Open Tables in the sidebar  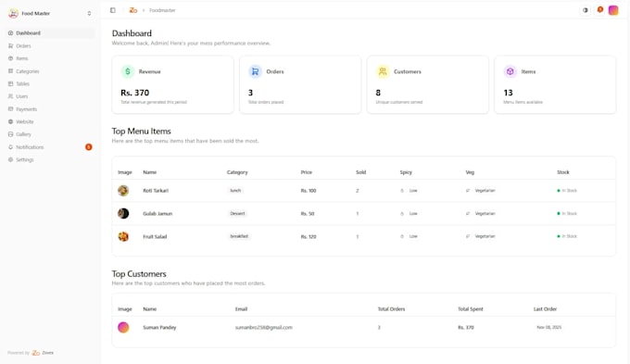[50, 83]
